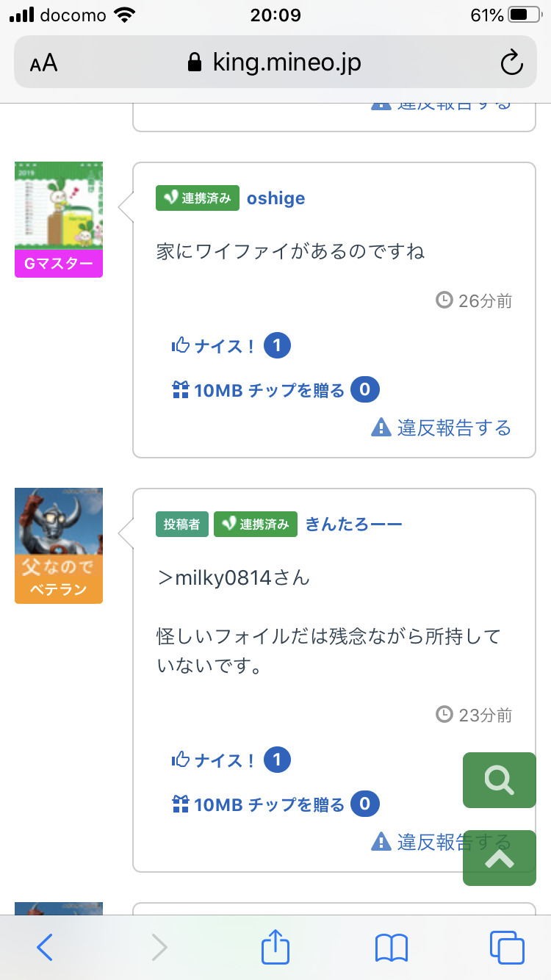Tap the green search magnifier button
Image resolution: width=551 pixels, height=980 pixels.
(500, 780)
